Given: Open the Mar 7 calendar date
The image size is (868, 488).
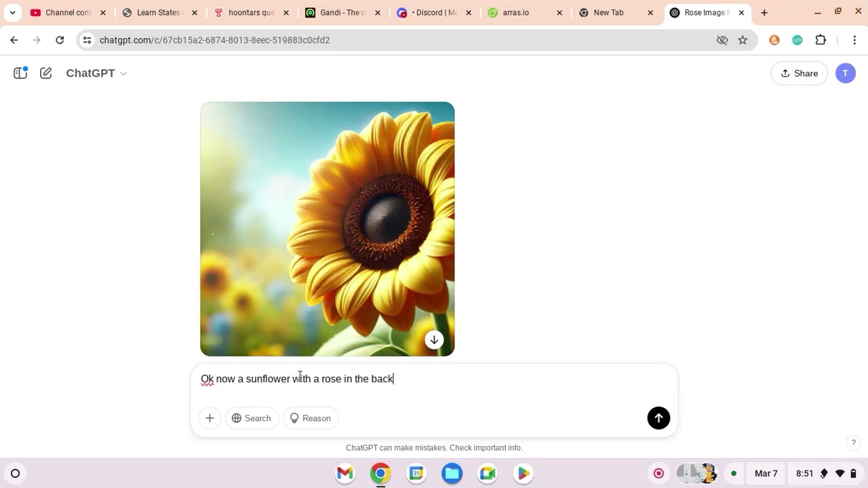Looking at the screenshot, I should coord(766,473).
